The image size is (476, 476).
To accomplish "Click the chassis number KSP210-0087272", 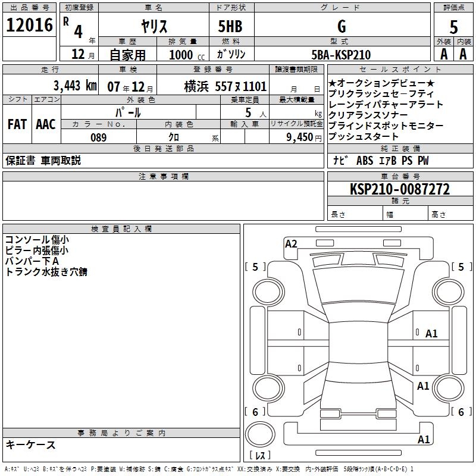I will (x=400, y=189).
